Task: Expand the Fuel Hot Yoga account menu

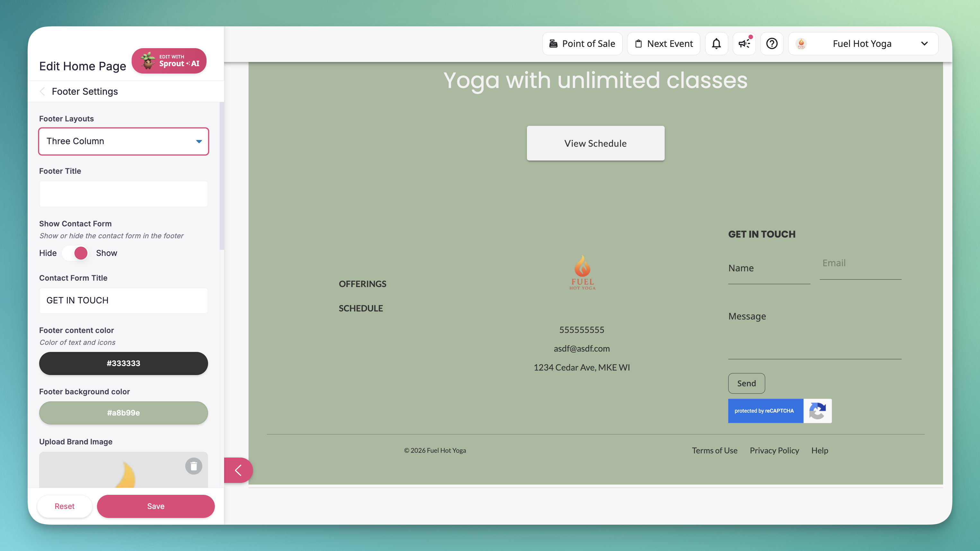Action: click(924, 44)
